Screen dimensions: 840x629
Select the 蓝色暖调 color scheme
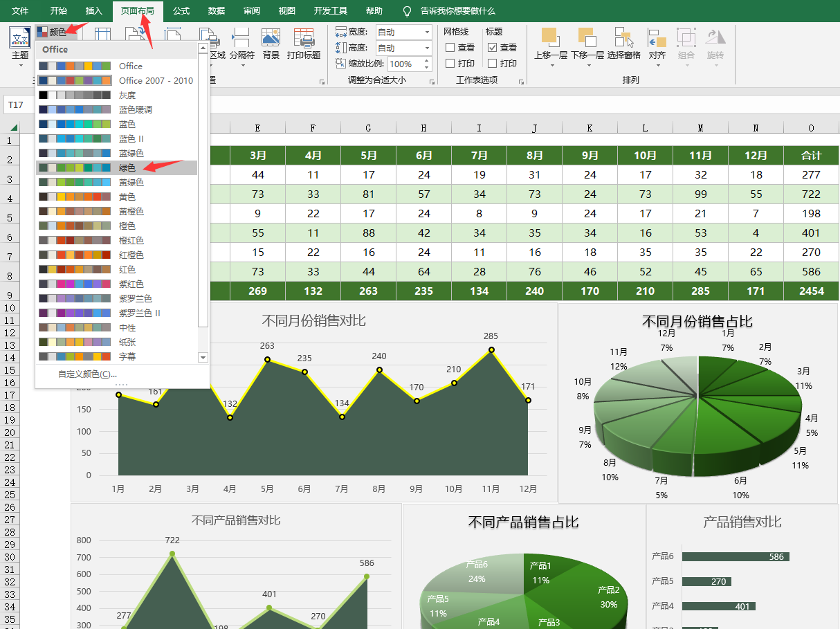click(x=117, y=109)
